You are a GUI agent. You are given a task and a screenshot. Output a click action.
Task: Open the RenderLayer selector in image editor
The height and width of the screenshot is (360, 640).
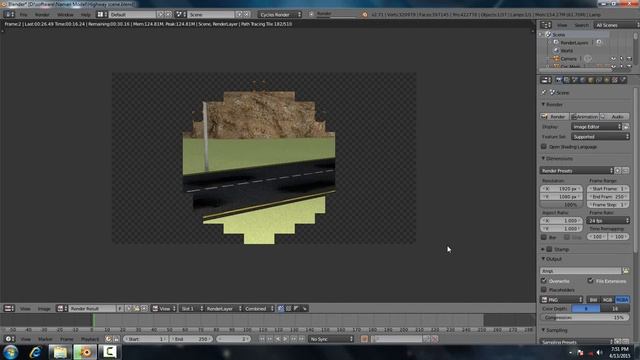(x=223, y=309)
